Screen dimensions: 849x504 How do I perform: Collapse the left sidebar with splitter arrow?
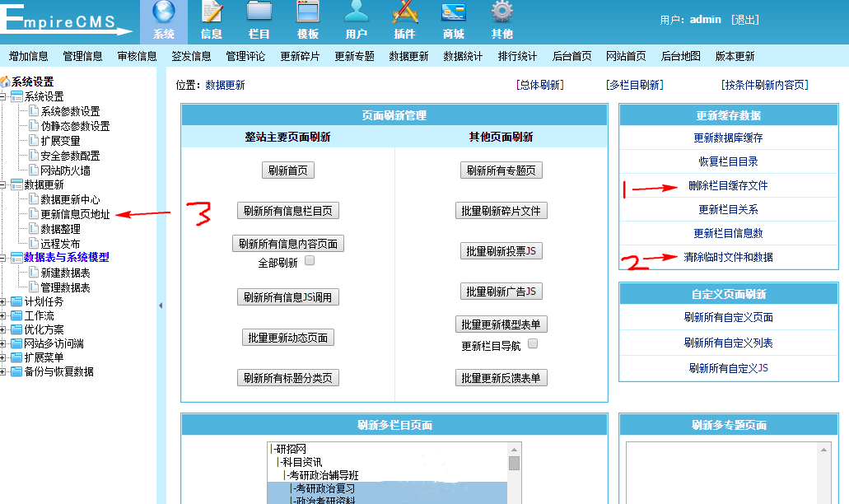[x=161, y=306]
